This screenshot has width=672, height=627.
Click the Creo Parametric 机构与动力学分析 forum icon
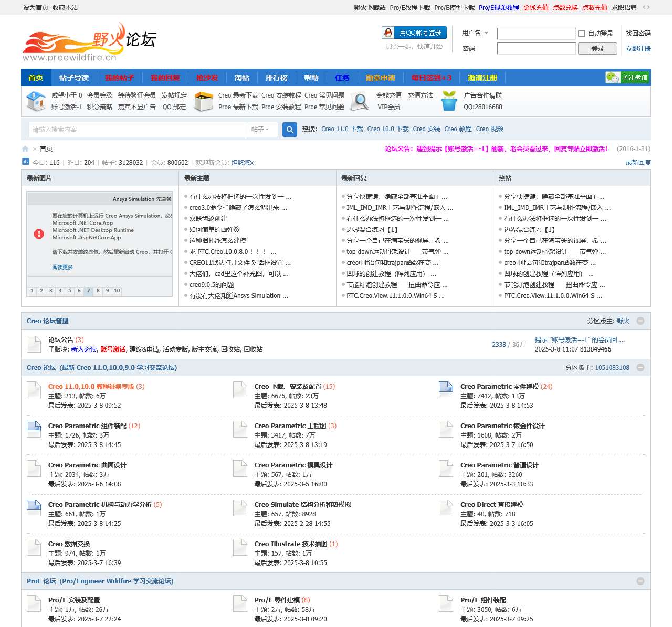pyautogui.click(x=34, y=508)
